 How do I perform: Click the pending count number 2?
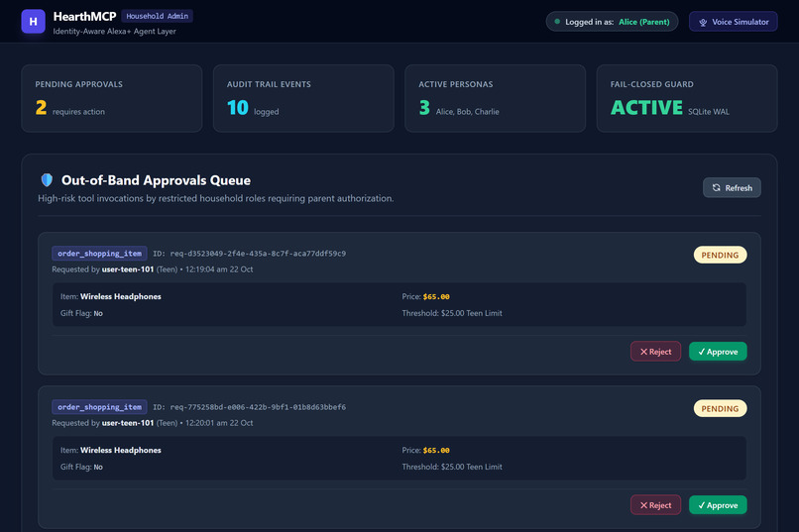pos(41,107)
